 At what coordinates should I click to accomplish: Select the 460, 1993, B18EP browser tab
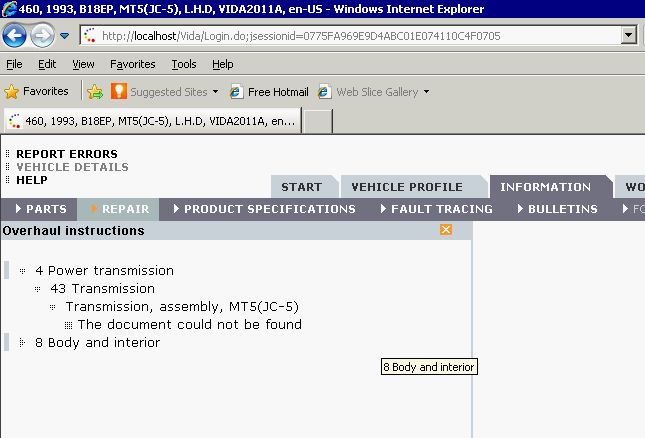click(x=152, y=121)
